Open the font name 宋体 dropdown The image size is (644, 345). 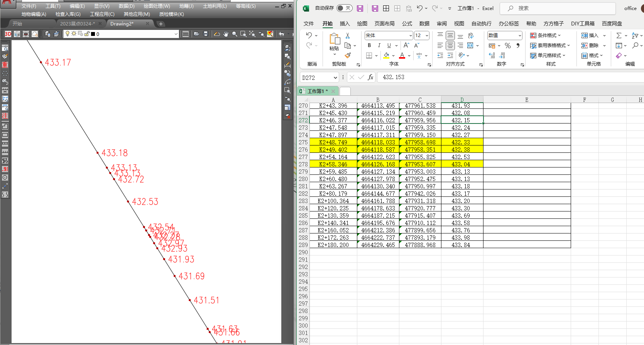[x=411, y=36]
